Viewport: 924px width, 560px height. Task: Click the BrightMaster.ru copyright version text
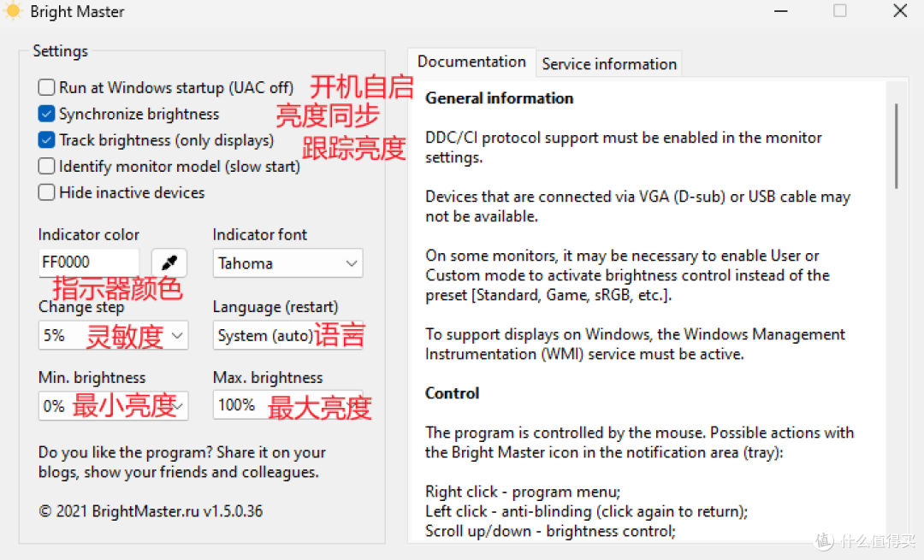point(151,511)
